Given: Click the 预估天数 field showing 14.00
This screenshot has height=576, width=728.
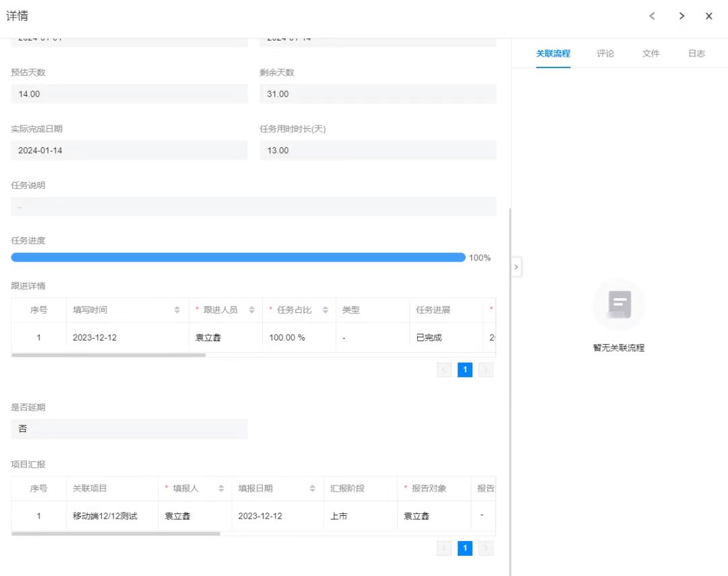Looking at the screenshot, I should 129,94.
